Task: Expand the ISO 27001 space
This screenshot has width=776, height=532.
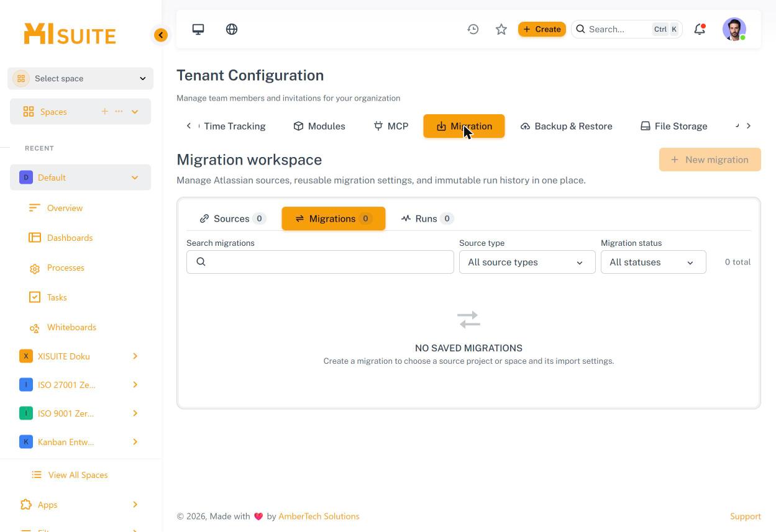Action: pos(135,385)
